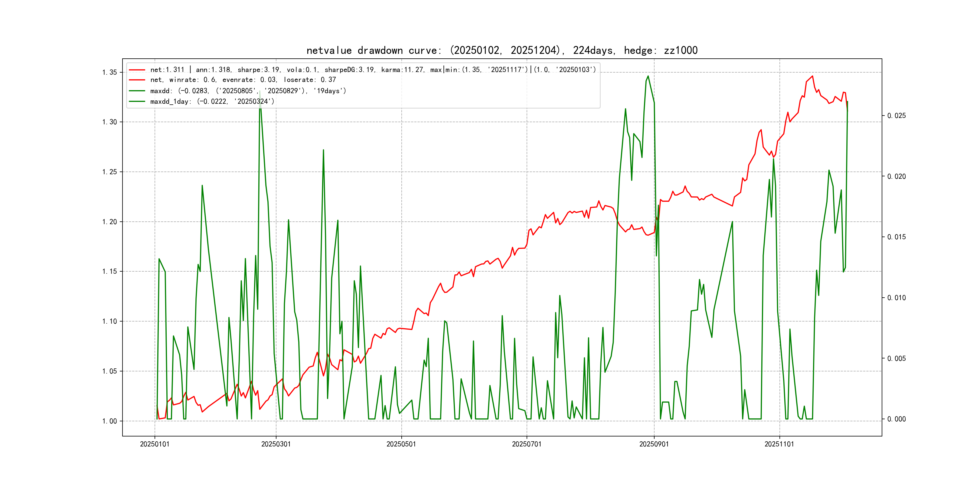Click the 1.20 left axis tick label

(109, 222)
